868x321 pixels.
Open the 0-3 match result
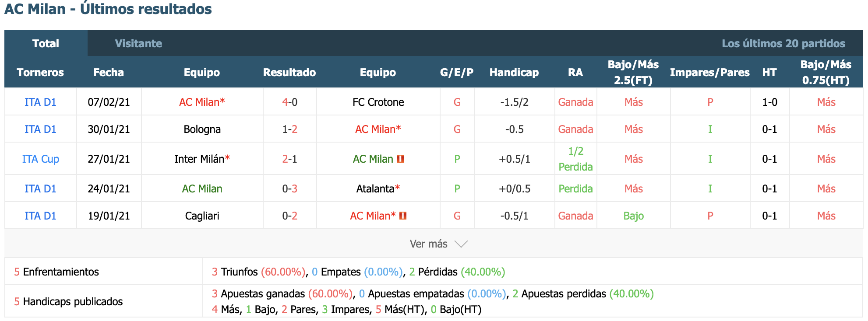coord(290,188)
